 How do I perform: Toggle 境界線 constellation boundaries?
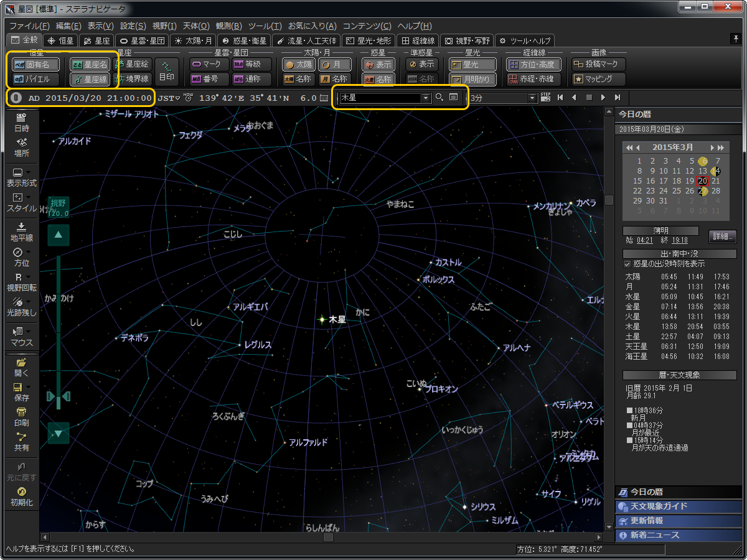tap(133, 79)
